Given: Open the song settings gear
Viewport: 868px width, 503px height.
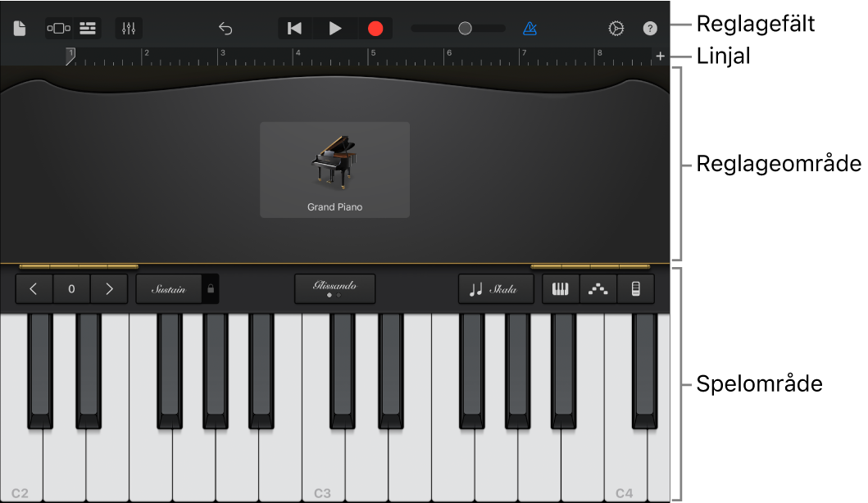Looking at the screenshot, I should [616, 27].
